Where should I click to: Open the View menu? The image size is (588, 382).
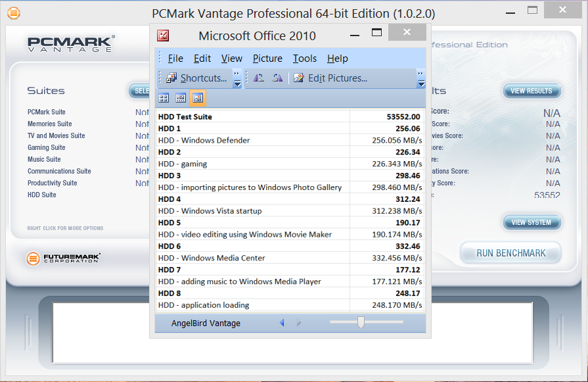(x=232, y=59)
